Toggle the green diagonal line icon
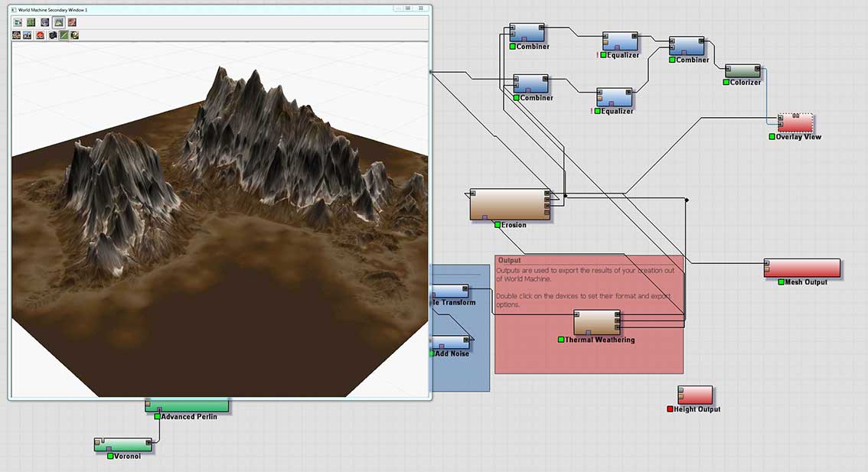The height and width of the screenshot is (472, 868). pos(64,35)
